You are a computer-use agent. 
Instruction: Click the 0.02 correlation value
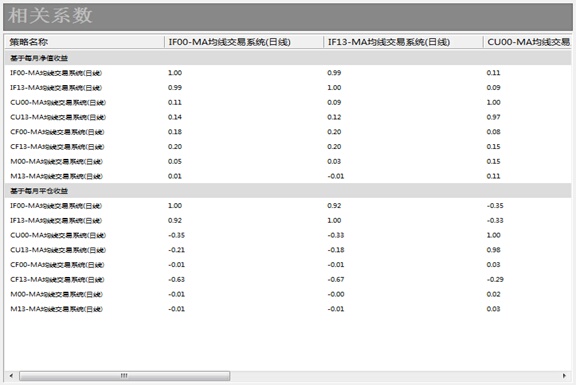pyautogui.click(x=494, y=294)
